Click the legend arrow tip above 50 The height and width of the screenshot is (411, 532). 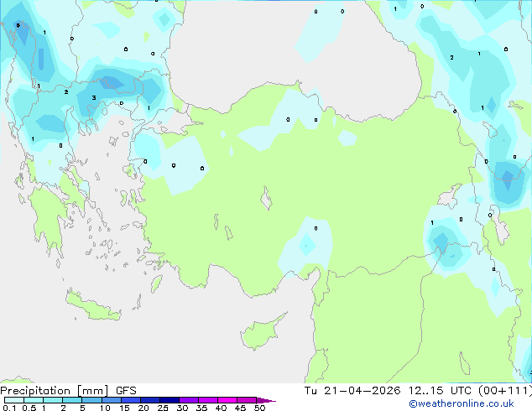pos(266,400)
